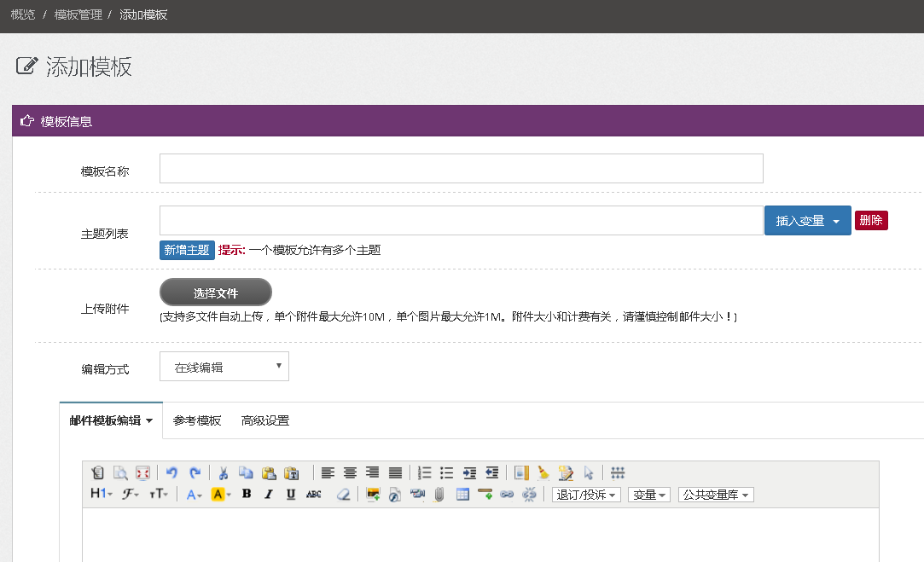Open the 退订/投诉 dropdown in toolbar
This screenshot has width=924, height=562.
tap(586, 495)
